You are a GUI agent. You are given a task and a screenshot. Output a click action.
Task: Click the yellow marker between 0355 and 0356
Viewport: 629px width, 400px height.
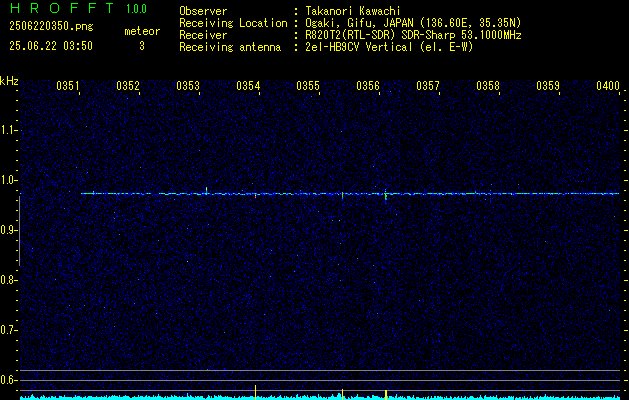click(342, 394)
